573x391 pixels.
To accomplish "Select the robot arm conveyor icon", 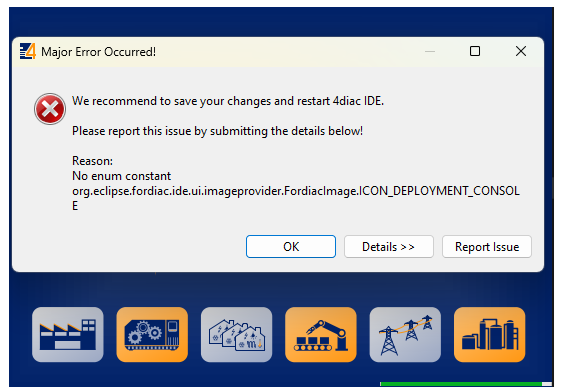I will [x=321, y=335].
